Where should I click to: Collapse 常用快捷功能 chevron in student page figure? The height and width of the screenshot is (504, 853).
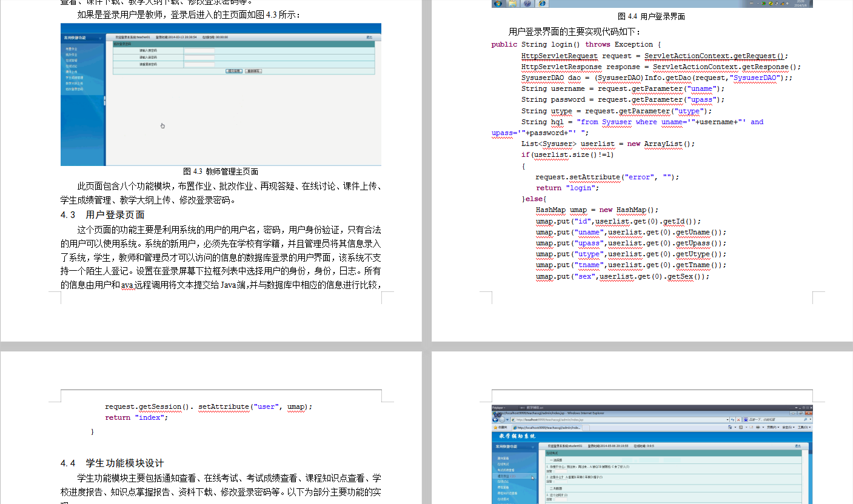(x=532, y=446)
